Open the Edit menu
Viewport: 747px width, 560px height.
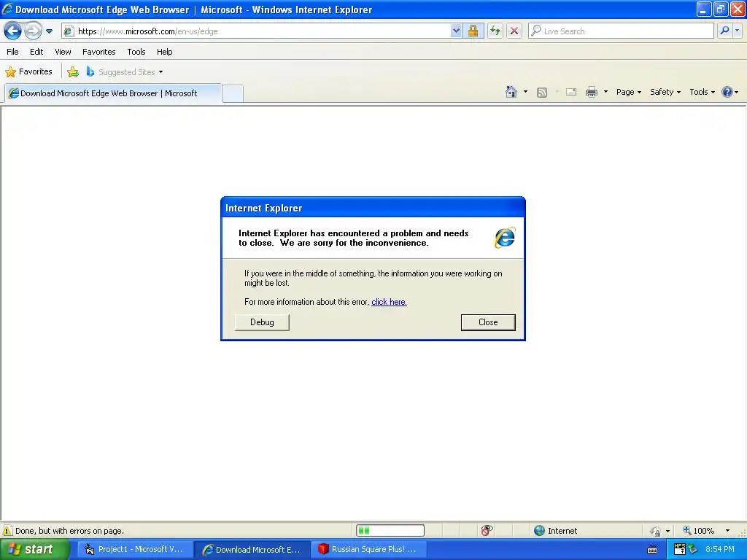click(x=36, y=52)
